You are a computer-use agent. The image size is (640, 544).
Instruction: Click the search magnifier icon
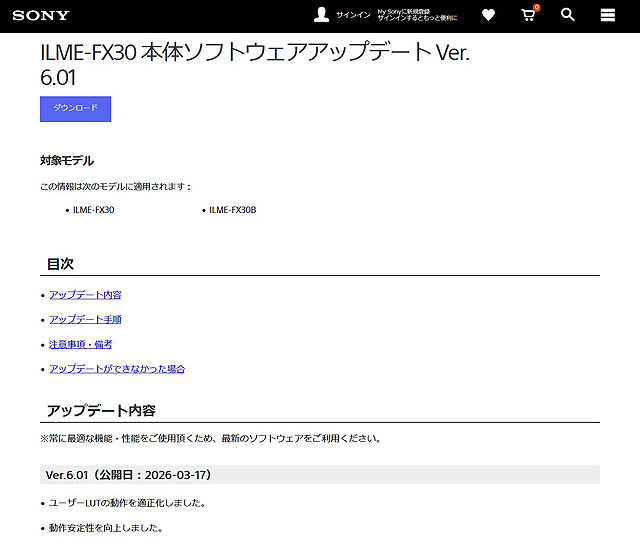[568, 15]
